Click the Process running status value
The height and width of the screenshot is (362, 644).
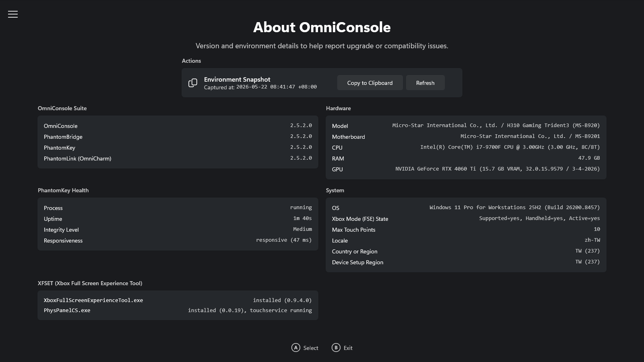click(x=301, y=208)
